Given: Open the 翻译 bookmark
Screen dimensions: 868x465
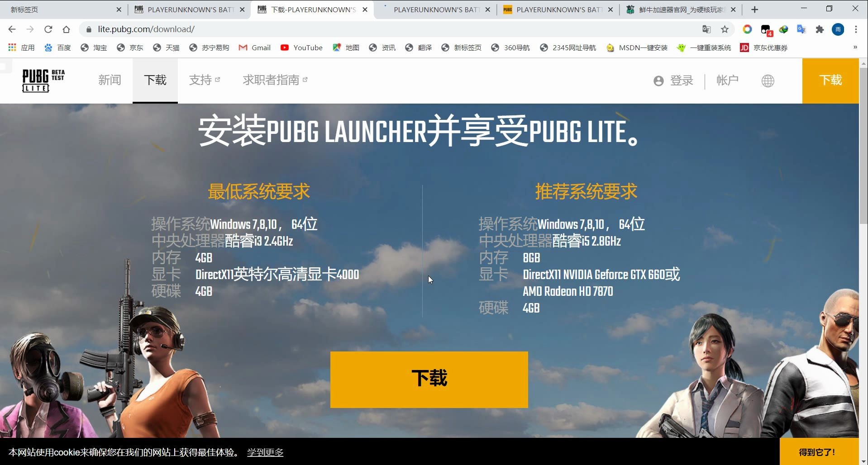Looking at the screenshot, I should tap(418, 47).
